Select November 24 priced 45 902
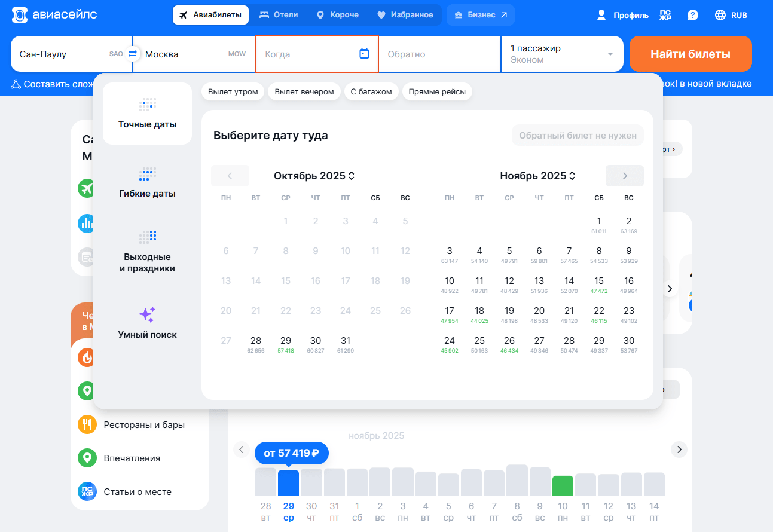Viewport: 773px width, 532px height. click(x=450, y=344)
